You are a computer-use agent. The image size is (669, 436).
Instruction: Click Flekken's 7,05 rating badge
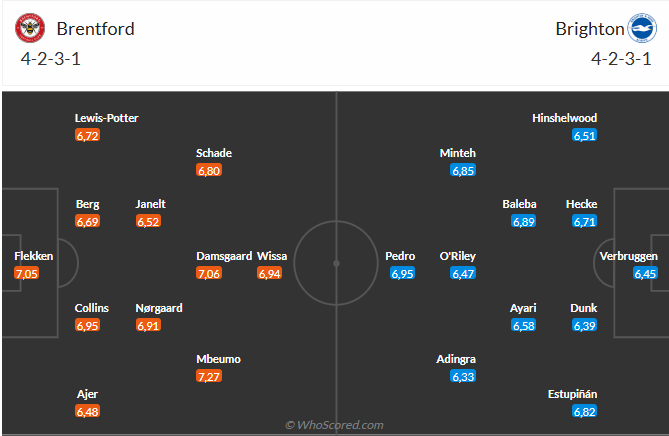coord(27,273)
